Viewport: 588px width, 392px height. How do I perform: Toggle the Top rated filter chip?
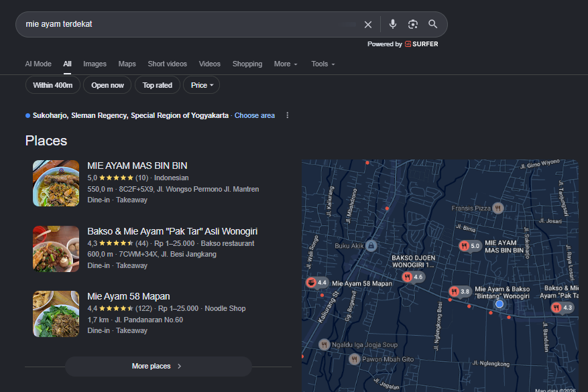tap(158, 85)
